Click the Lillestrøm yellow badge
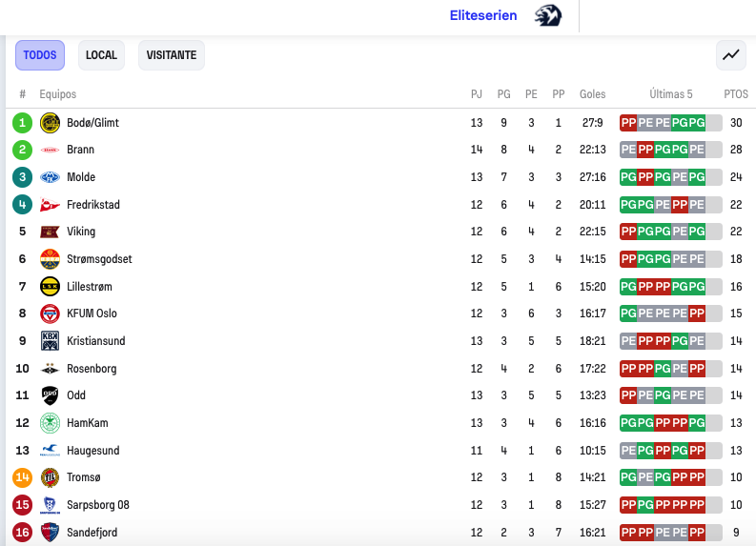The width and height of the screenshot is (756, 546). (50, 287)
